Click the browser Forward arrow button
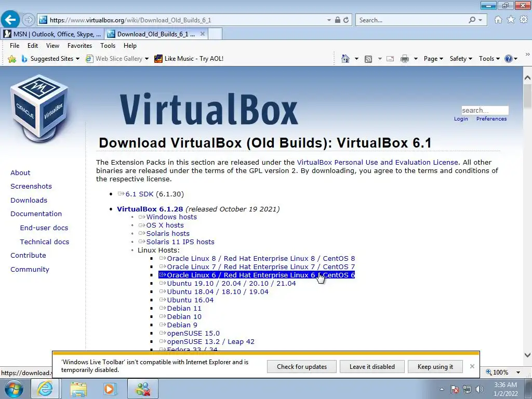The image size is (532, 399). (x=28, y=20)
